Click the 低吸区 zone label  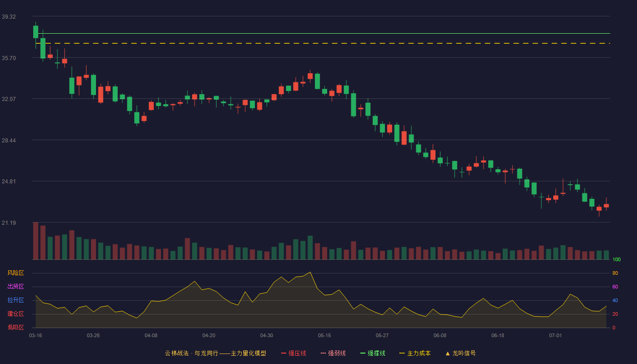pos(15,327)
